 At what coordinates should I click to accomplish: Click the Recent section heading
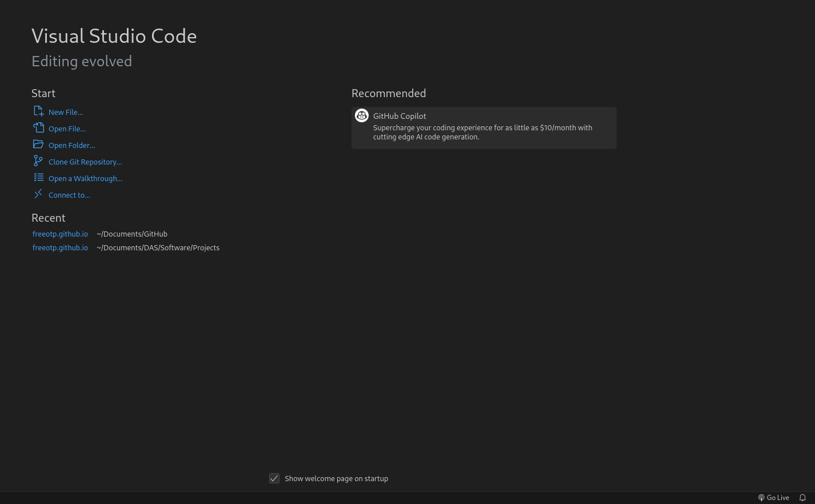pos(49,218)
